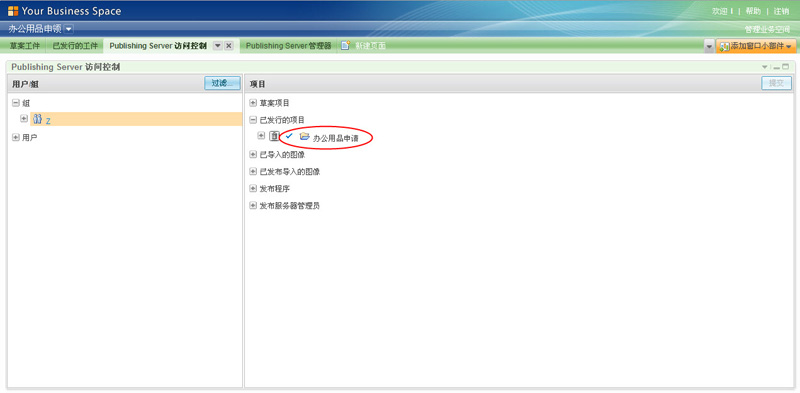Image resolution: width=800 pixels, height=393 pixels.
Task: Select the Publishing Server 访问控制 tab
Action: (x=158, y=46)
